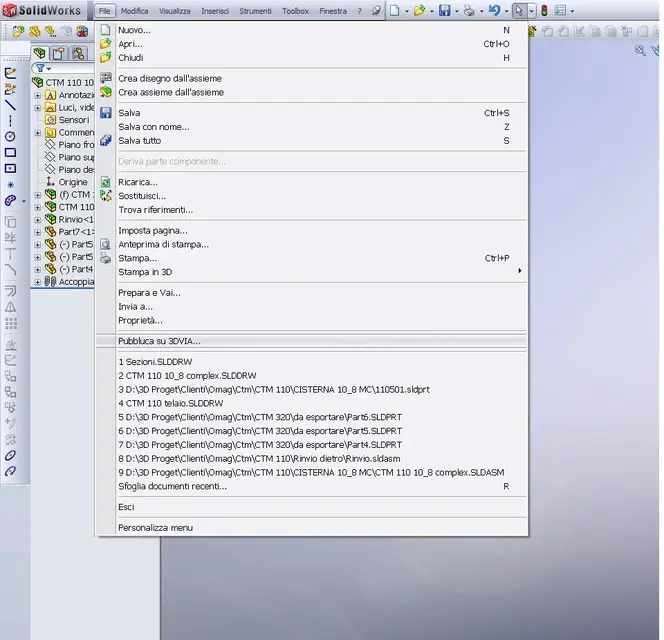Select the Center Rectangle sketch tool
The width and height of the screenshot is (664, 640).
pyautogui.click(x=10, y=169)
